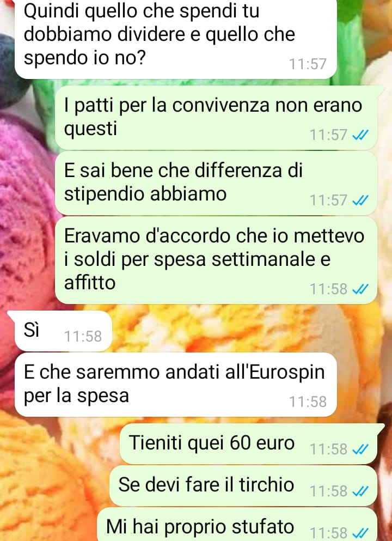Select the 'Eravamo d'accordo' message bubble
Image resolution: width=392 pixels, height=541 pixels.
pyautogui.click(x=216, y=260)
